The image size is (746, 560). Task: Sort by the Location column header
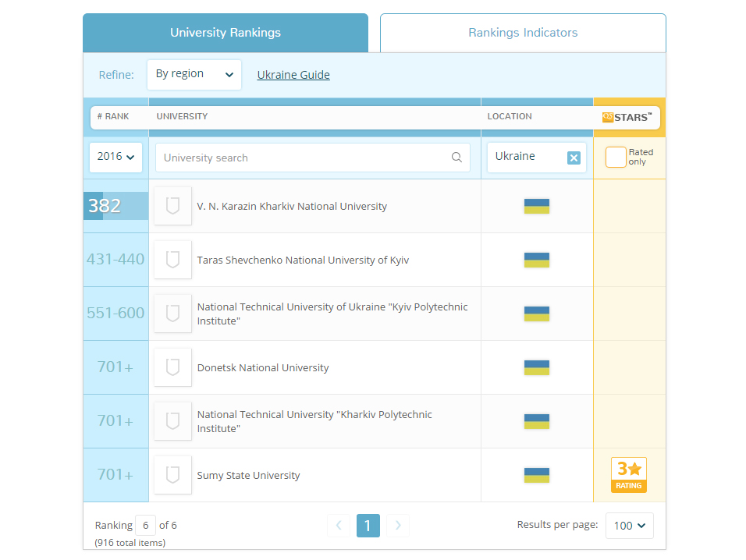(x=510, y=116)
